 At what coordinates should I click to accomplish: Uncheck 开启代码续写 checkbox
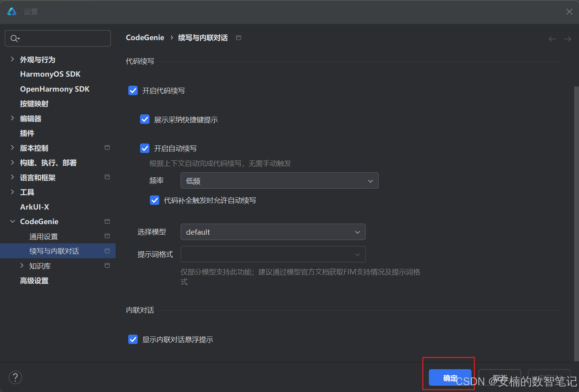tap(133, 90)
